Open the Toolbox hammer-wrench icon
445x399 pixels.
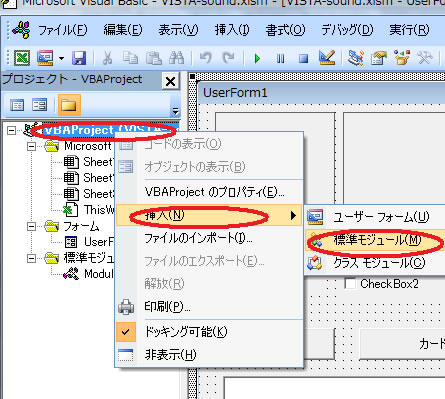pyautogui.click(x=425, y=58)
